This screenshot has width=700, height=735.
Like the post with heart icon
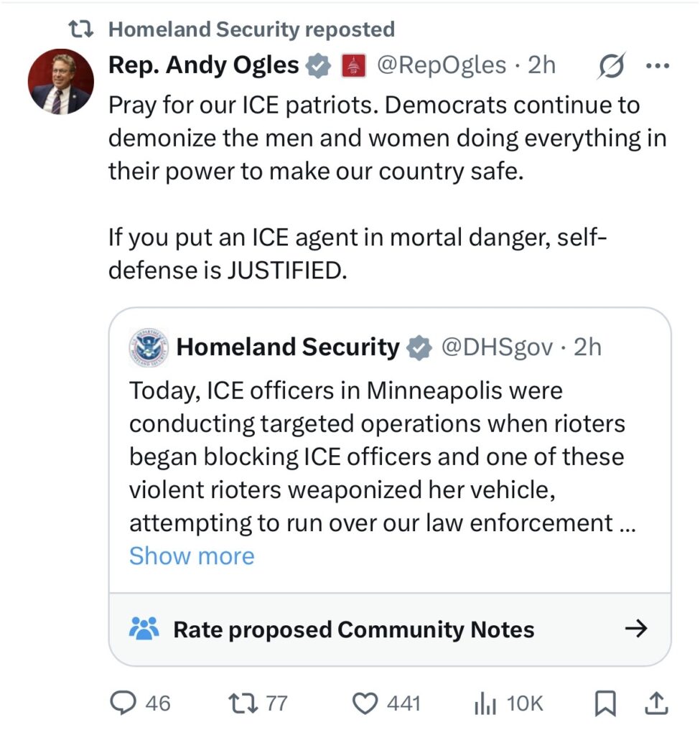(367, 703)
